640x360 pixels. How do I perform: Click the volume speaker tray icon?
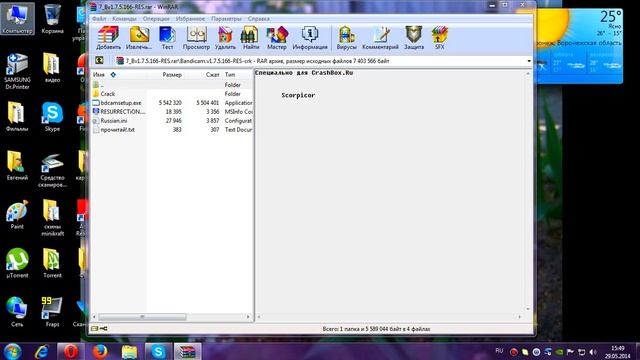coord(593,352)
